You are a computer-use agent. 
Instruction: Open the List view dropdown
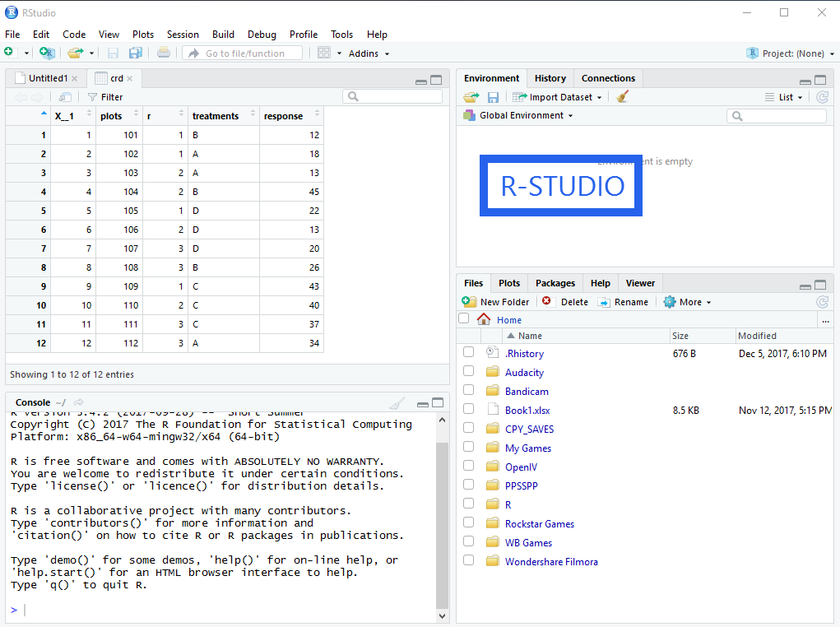(784, 97)
